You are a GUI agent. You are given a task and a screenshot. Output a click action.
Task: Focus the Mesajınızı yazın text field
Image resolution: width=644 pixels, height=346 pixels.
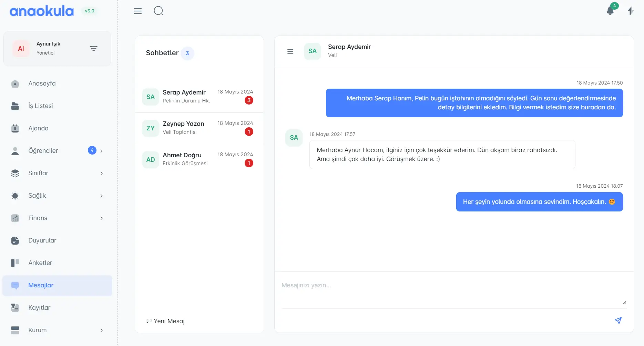click(454, 293)
